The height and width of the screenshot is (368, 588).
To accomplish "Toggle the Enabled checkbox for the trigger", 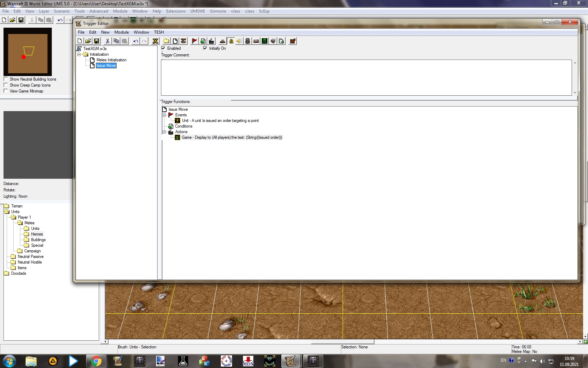I will 163,48.
